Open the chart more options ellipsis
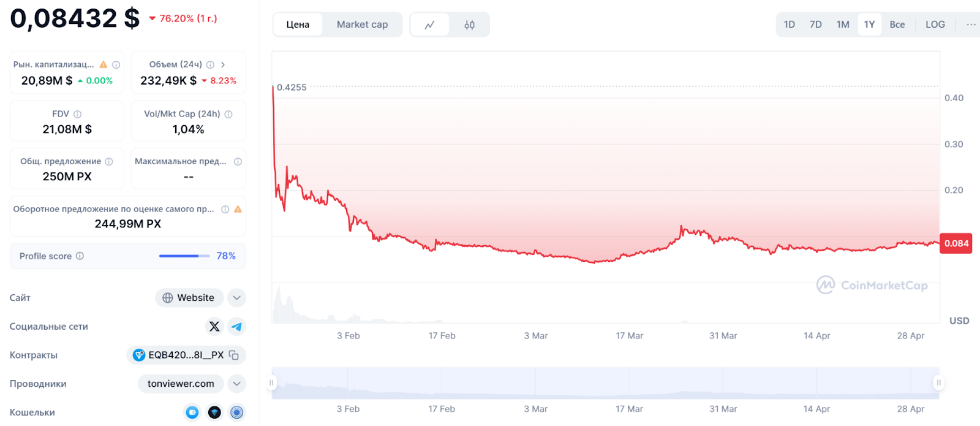Image resolution: width=980 pixels, height=426 pixels. tap(971, 25)
